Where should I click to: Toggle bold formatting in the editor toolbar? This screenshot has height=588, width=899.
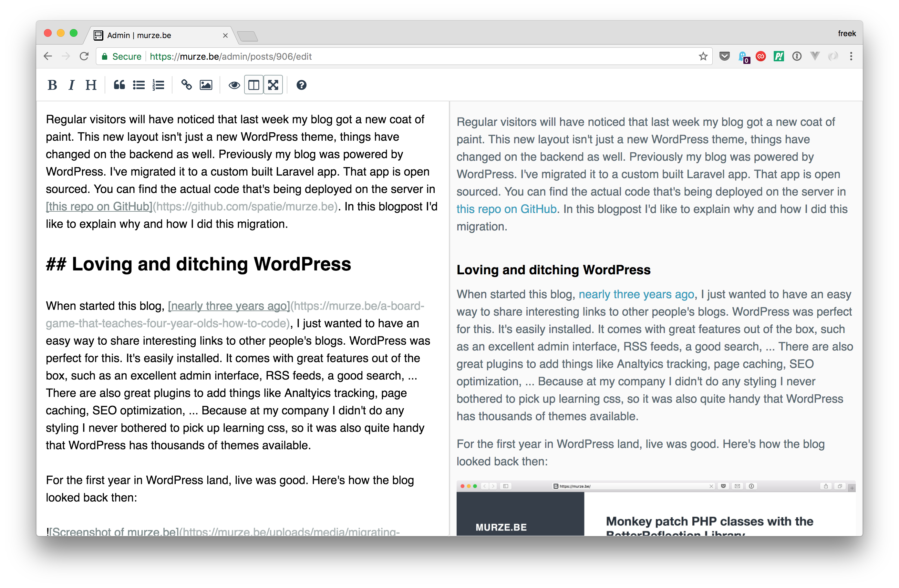pyautogui.click(x=52, y=85)
